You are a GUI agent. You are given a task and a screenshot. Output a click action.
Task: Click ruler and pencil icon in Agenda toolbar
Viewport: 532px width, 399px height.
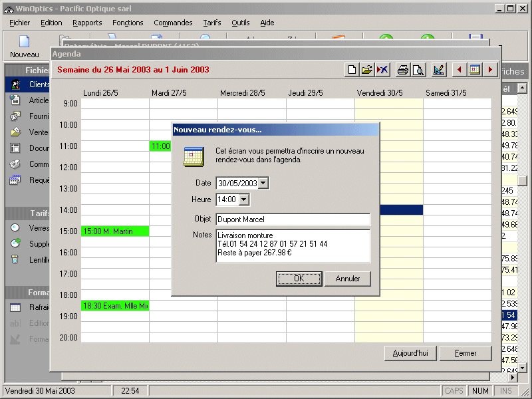tap(438, 70)
